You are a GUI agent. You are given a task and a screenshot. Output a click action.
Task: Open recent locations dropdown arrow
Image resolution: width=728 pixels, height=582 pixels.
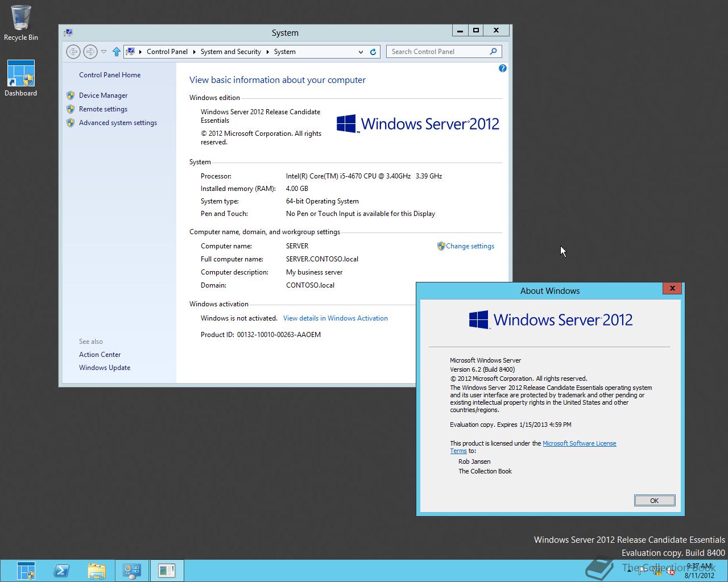pos(104,52)
